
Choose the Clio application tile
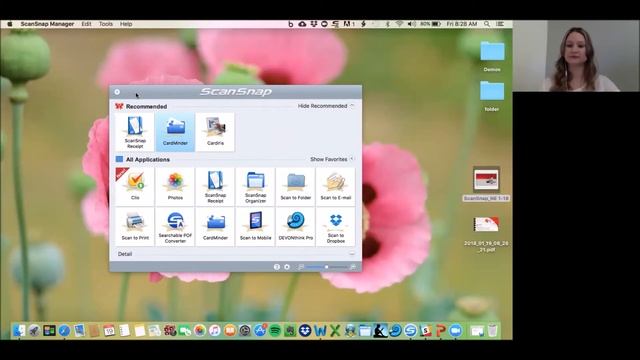(x=135, y=186)
